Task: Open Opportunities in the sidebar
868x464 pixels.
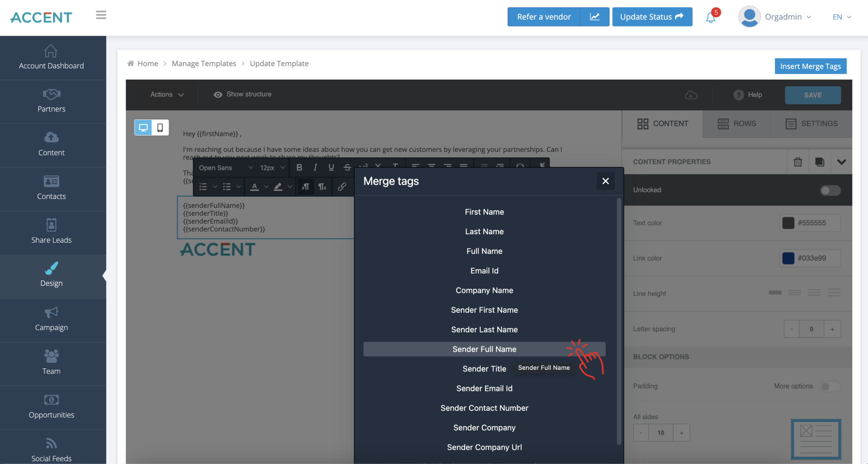Action: [x=51, y=407]
